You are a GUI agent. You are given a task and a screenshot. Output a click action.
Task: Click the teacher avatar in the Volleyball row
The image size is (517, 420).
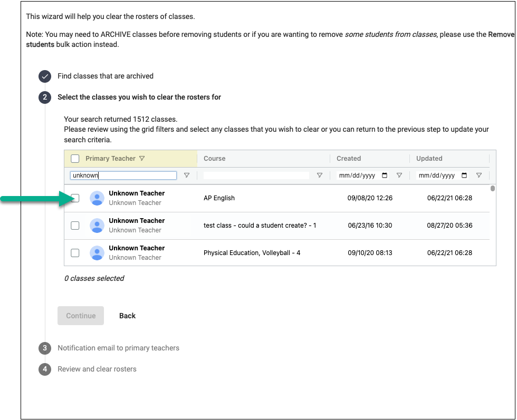pos(97,252)
